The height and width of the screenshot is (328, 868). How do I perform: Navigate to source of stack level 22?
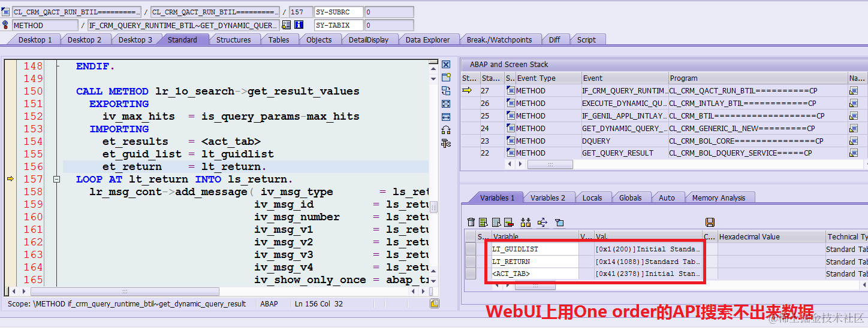coord(854,153)
